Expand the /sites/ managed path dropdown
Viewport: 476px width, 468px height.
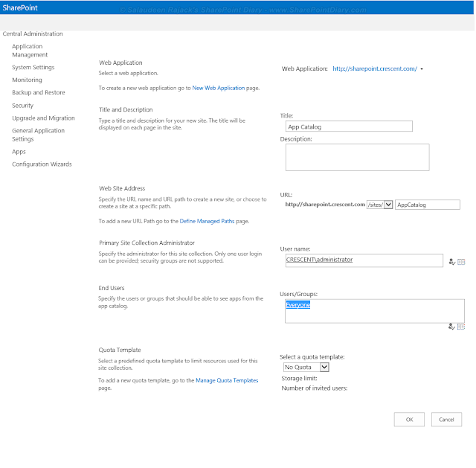(x=388, y=205)
